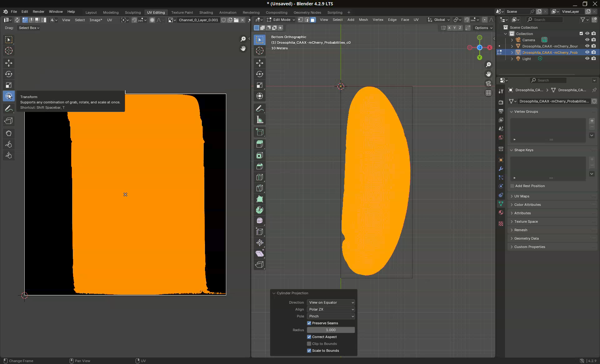Activate the Grab UV sculpt tool
Image resolution: width=600 pixels, height=364 pixels.
(9, 133)
